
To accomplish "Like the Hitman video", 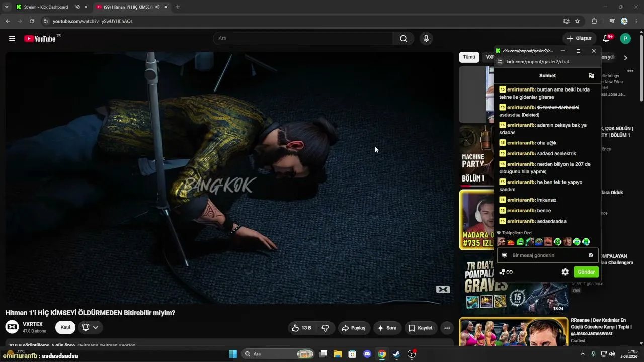I will (301, 328).
